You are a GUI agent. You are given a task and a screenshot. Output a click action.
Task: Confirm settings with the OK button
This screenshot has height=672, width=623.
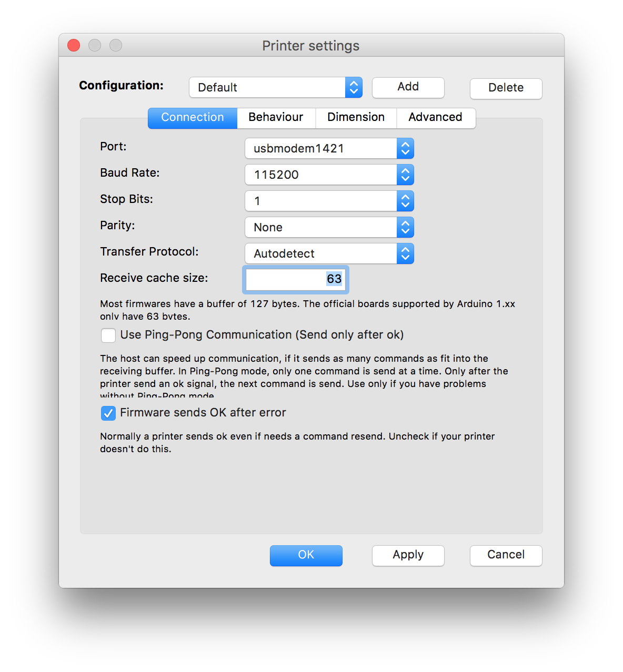click(306, 555)
